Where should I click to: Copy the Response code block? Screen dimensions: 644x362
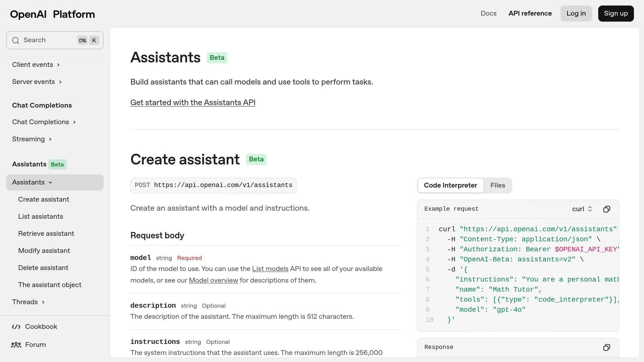click(x=607, y=347)
